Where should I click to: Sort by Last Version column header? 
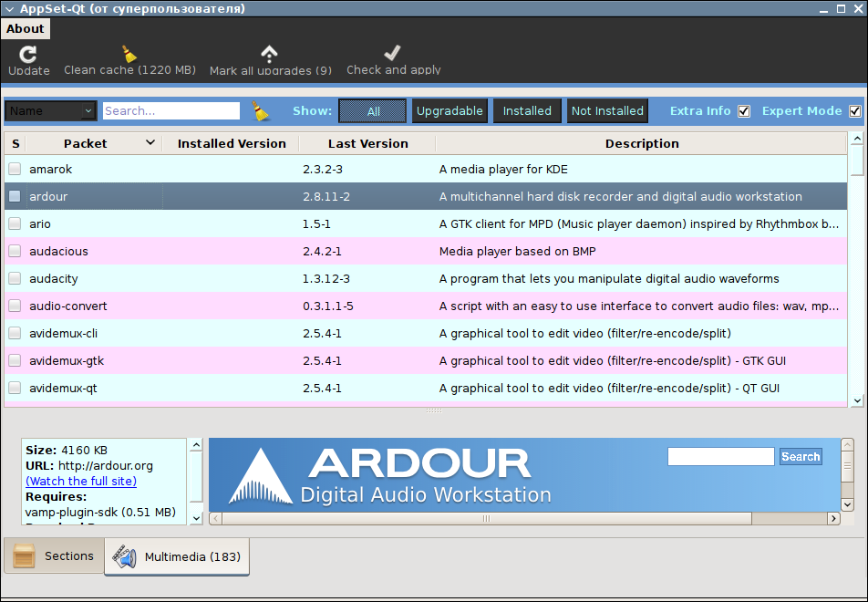[x=367, y=143]
